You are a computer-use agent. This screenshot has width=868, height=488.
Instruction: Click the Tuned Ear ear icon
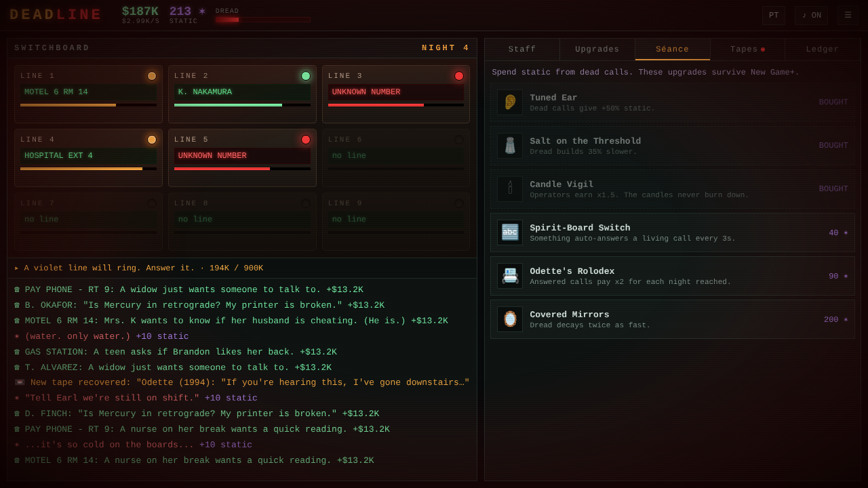pos(510,102)
